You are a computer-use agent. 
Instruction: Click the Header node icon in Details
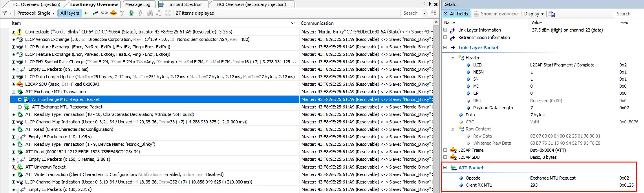[x=461, y=58]
